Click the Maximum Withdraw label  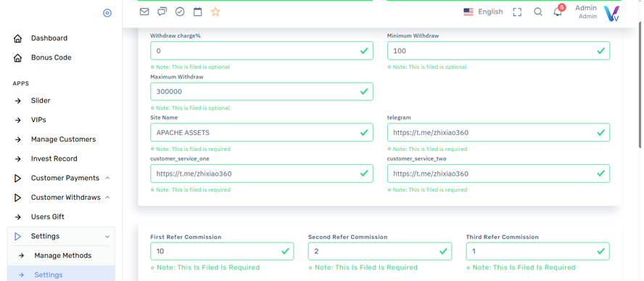click(177, 76)
